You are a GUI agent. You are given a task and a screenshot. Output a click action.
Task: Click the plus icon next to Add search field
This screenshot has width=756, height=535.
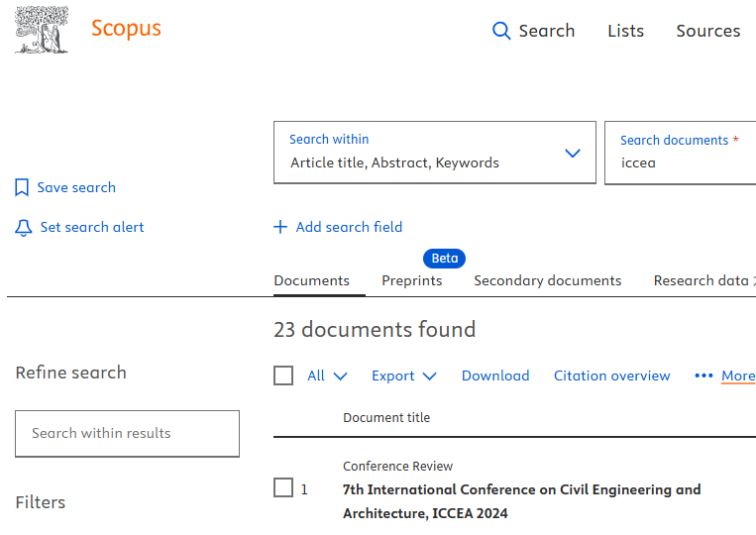[280, 227]
